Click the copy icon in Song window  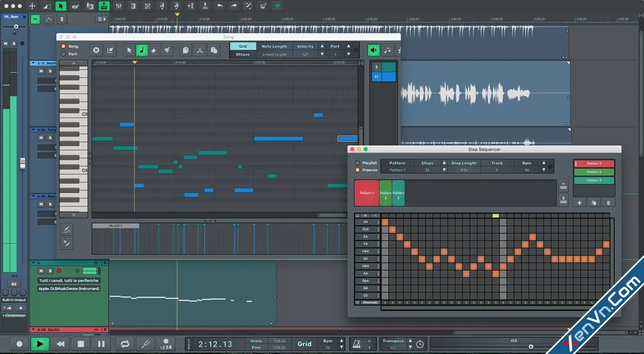click(x=185, y=50)
